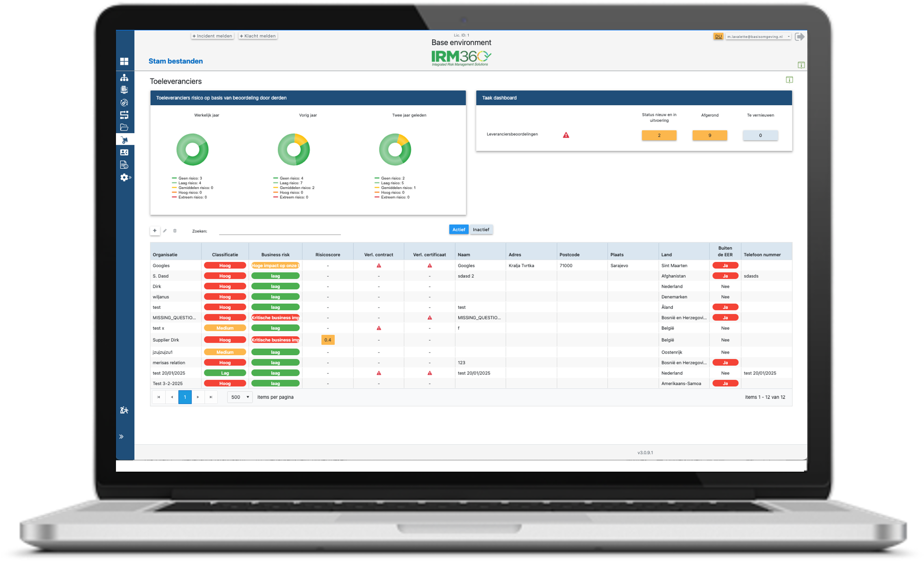Open the dashboard grid icon in sidebar
This screenshot has height=563, width=924.
pos(124,61)
